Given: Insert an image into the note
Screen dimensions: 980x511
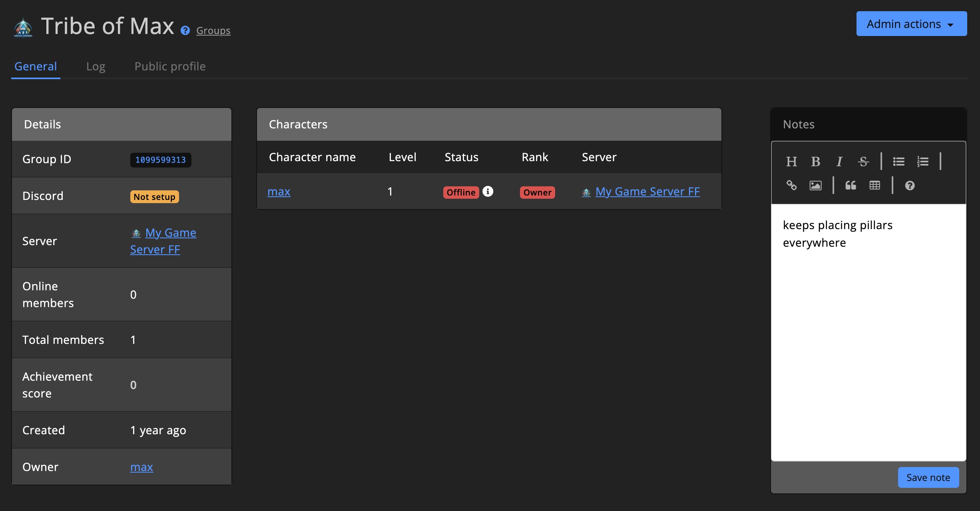Looking at the screenshot, I should (815, 185).
